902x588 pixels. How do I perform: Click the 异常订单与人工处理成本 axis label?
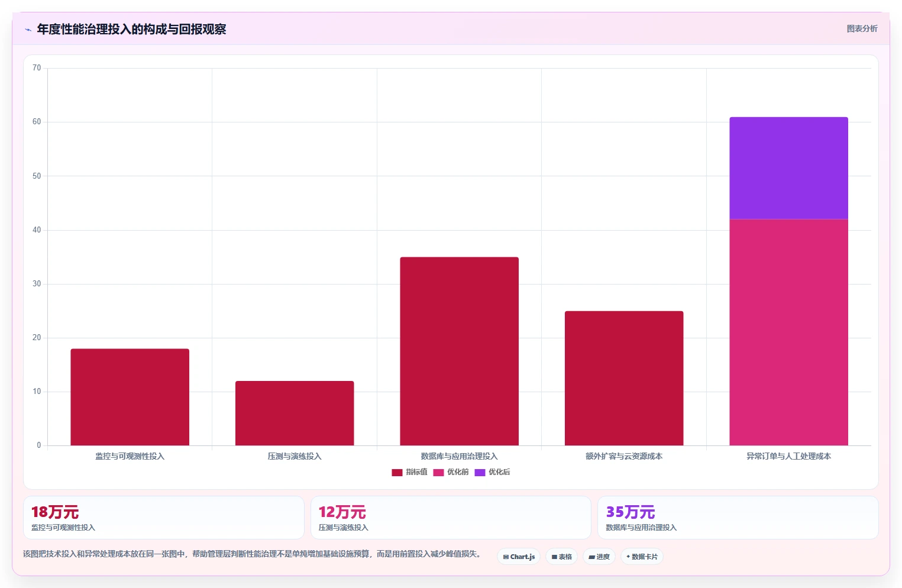tap(788, 456)
